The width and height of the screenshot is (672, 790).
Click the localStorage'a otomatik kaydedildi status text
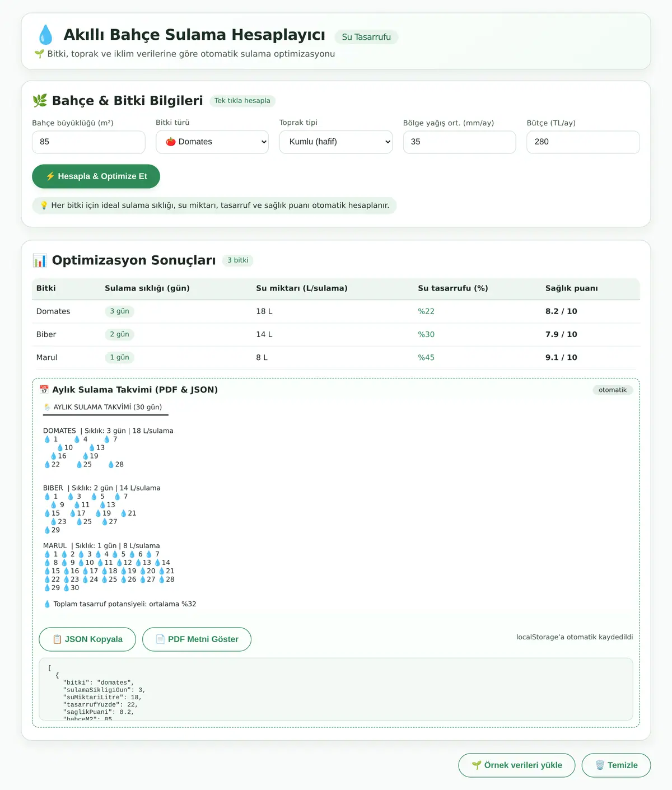575,637
